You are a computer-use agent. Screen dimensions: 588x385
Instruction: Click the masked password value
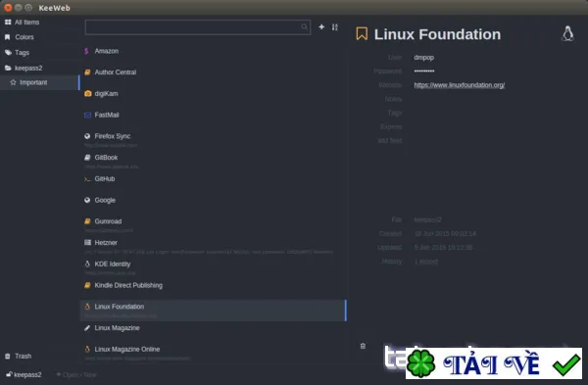pos(424,71)
